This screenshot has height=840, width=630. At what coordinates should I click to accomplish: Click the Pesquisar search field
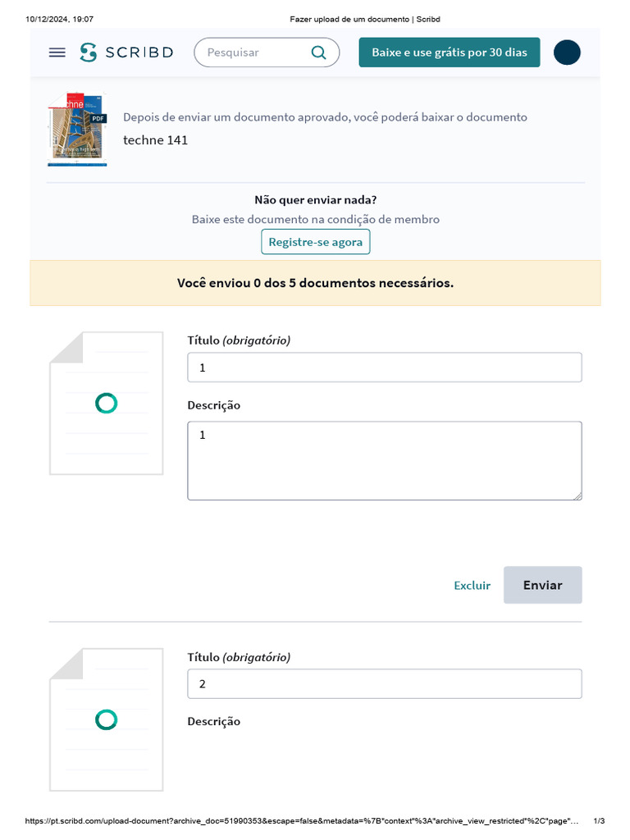254,52
